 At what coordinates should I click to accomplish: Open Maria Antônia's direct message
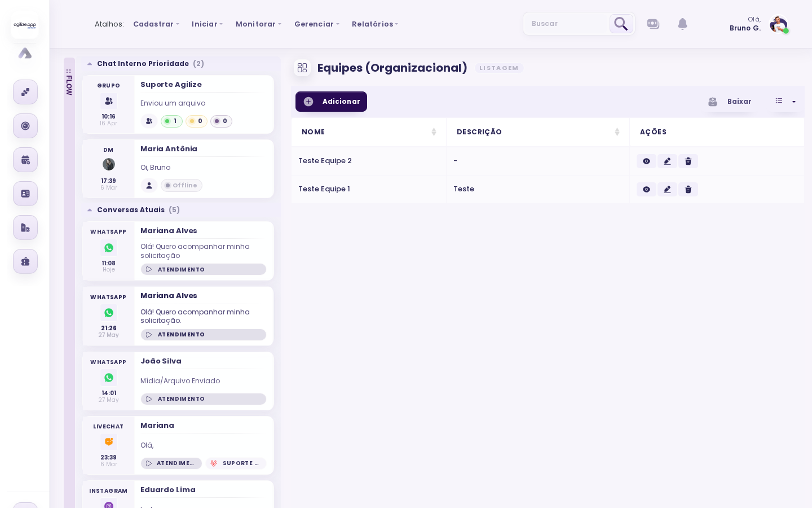click(178, 169)
